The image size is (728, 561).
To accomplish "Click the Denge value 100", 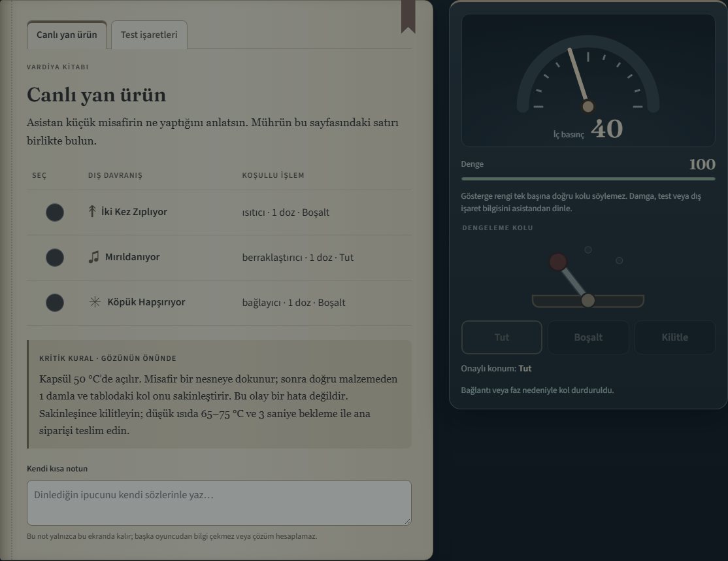I will pyautogui.click(x=702, y=164).
